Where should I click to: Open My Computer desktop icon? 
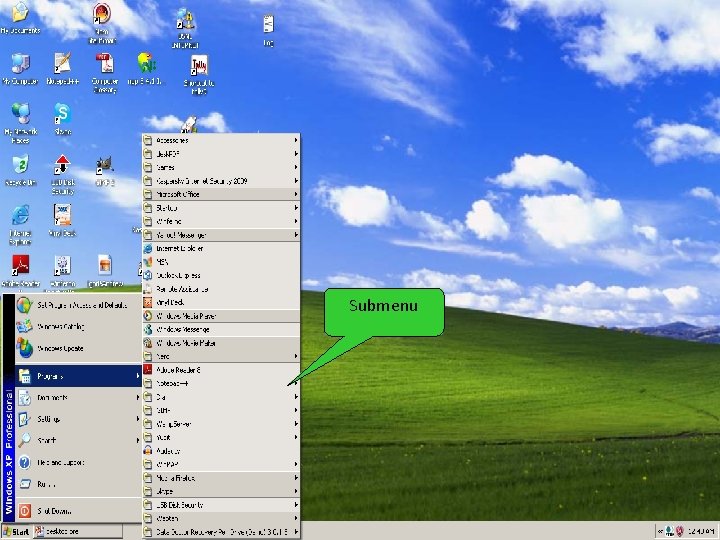[x=20, y=69]
